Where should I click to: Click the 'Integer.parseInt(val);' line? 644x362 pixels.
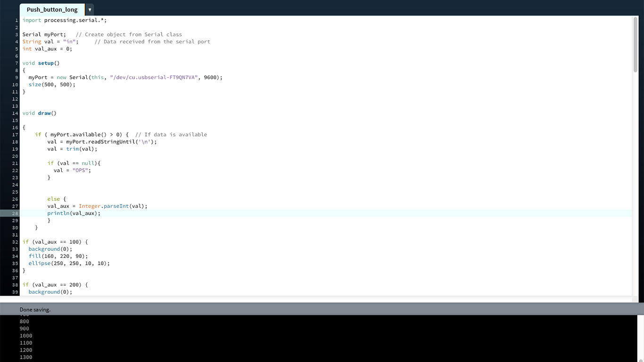click(x=98, y=206)
